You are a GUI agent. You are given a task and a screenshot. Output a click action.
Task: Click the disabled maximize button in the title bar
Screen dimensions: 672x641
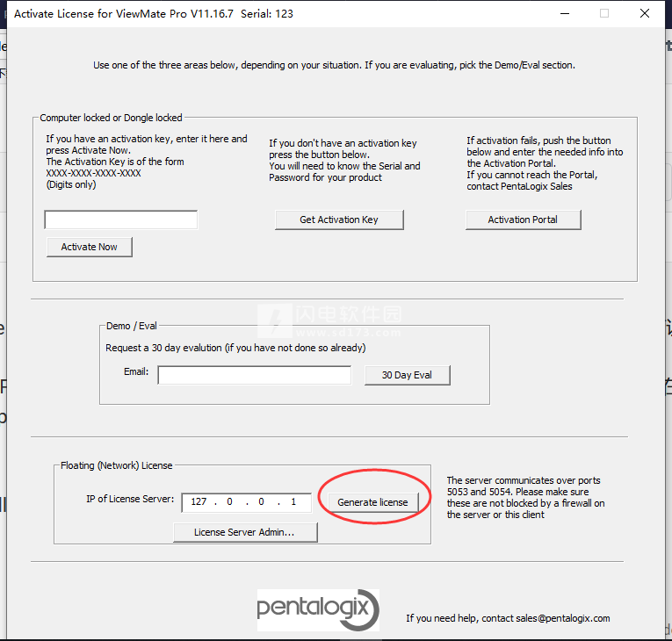pos(604,13)
